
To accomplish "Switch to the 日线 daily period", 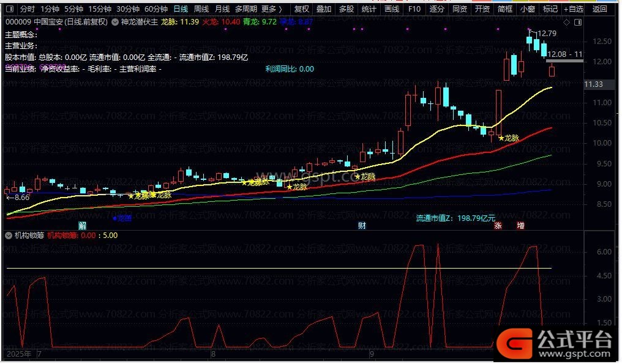I will point(181,9).
